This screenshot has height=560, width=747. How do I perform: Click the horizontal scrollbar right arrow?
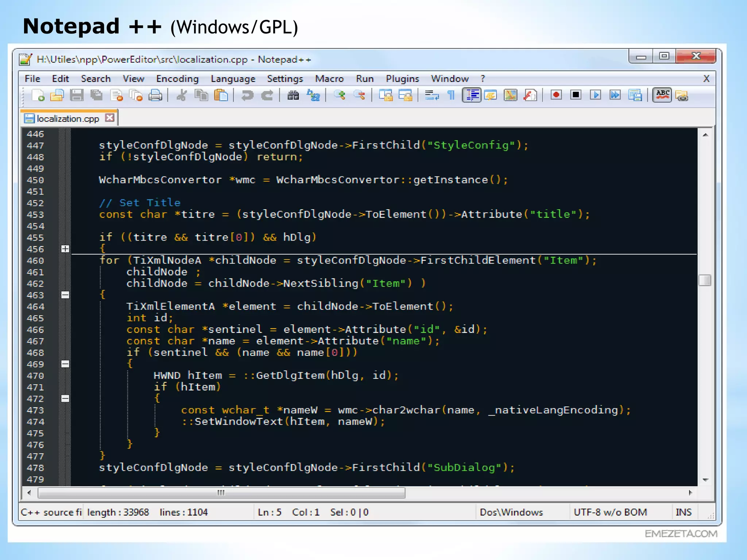690,493
